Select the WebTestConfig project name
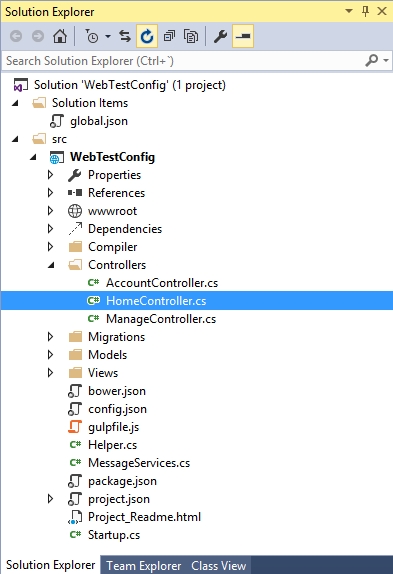393x574 pixels. [112, 157]
